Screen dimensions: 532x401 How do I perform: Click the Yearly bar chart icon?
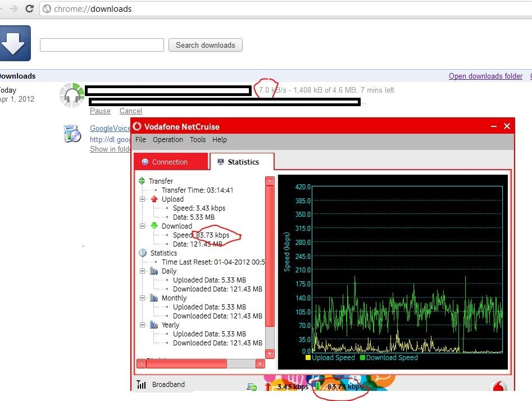click(x=154, y=325)
